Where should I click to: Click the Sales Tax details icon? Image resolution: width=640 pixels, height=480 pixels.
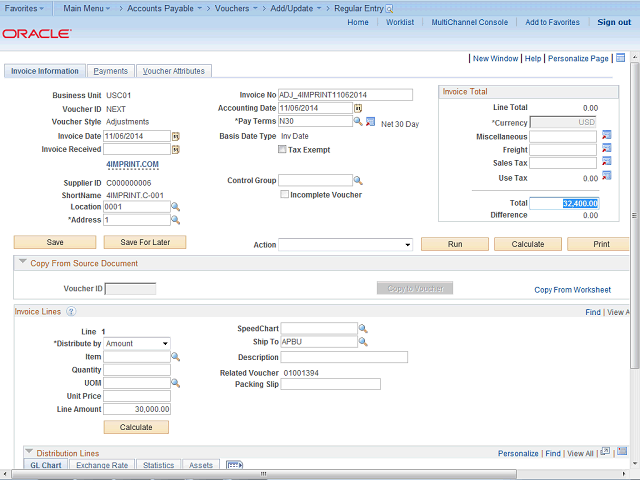[606, 163]
